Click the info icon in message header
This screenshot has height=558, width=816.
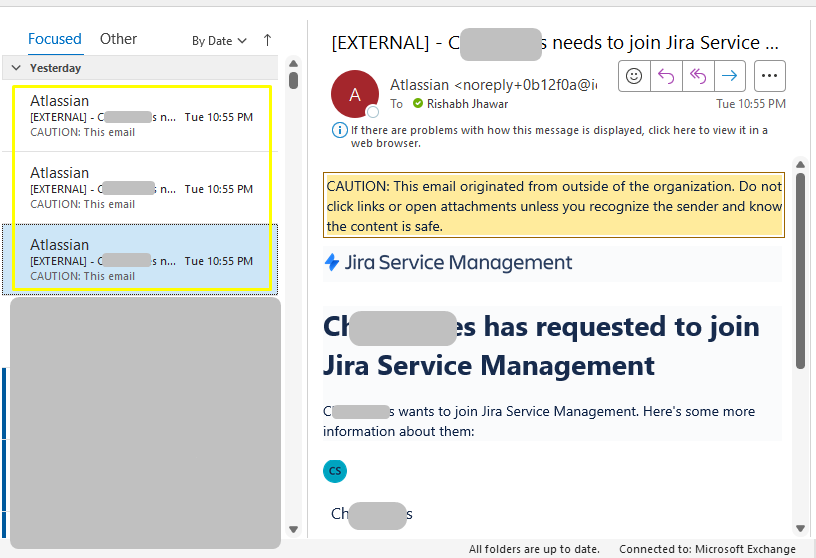[x=340, y=130]
